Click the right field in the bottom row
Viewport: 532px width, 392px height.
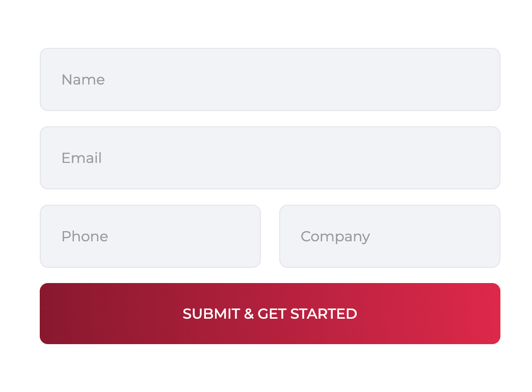coord(390,236)
